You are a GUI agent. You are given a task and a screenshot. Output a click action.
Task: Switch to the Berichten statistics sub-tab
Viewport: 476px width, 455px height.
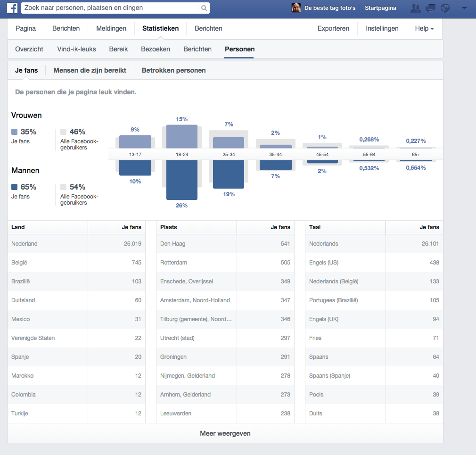197,49
